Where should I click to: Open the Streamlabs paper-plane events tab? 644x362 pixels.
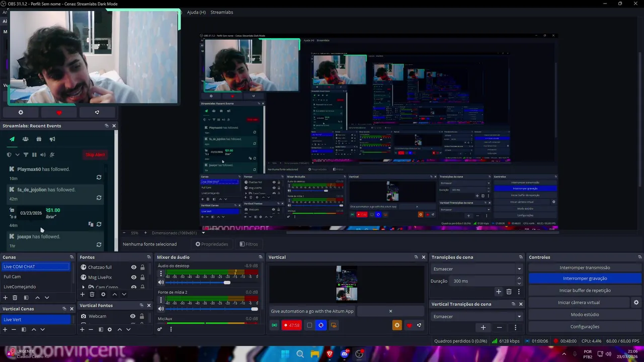[x=12, y=139]
